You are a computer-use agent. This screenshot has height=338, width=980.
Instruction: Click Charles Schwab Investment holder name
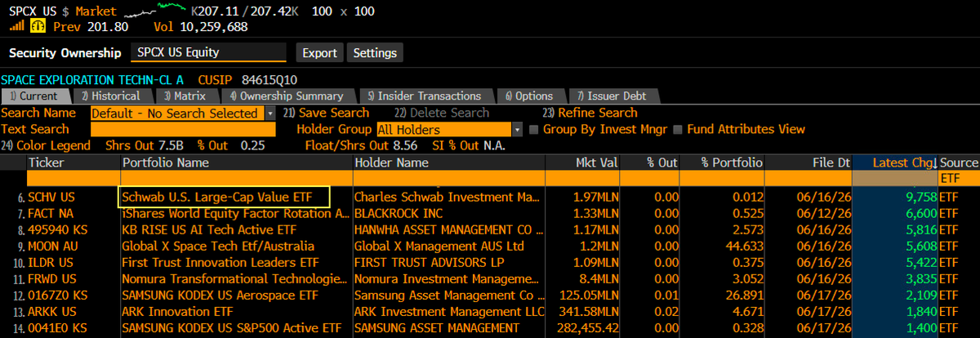tap(447, 197)
